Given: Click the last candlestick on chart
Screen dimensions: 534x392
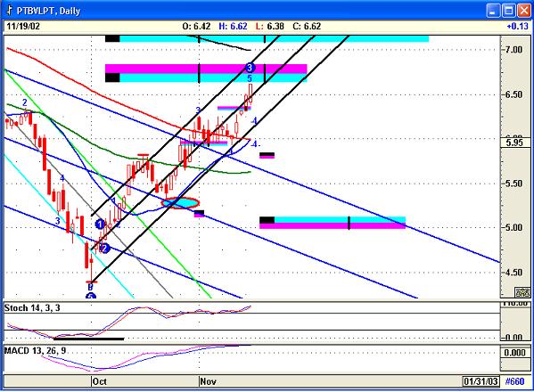Looking at the screenshot, I should [x=251, y=93].
